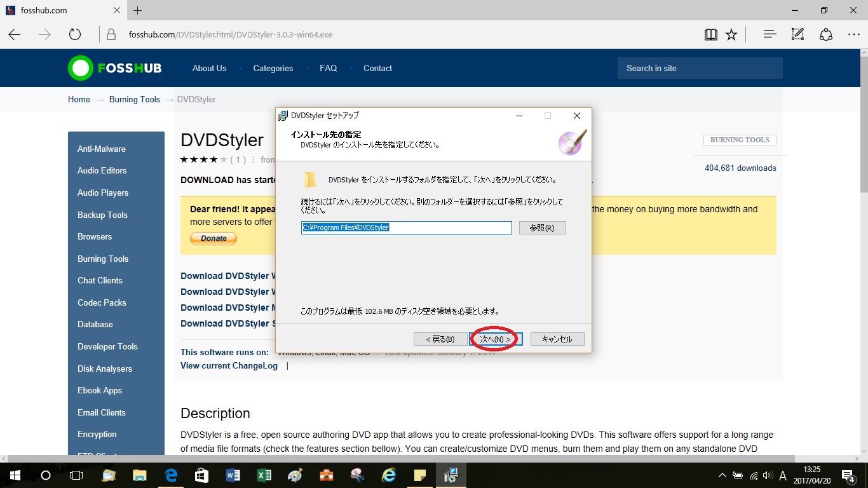Open the Windows Start menu
This screenshot has width=868, height=488.
[x=15, y=475]
